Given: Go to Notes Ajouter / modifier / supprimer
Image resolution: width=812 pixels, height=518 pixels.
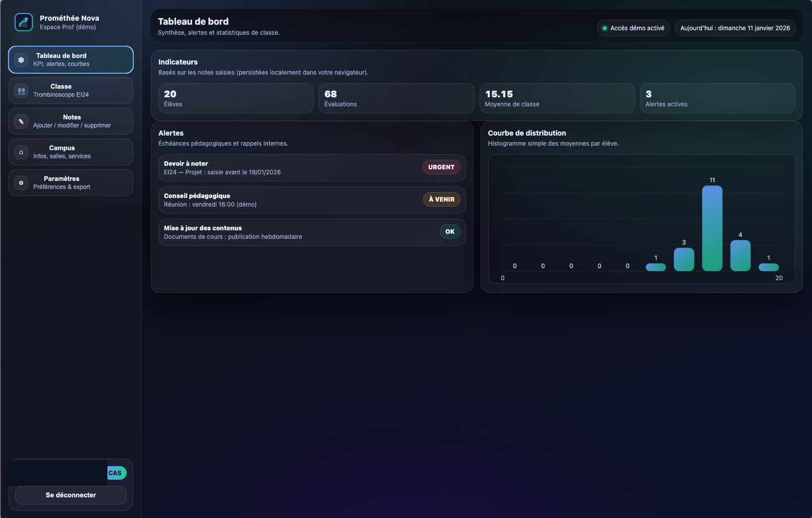Looking at the screenshot, I should tap(71, 121).
